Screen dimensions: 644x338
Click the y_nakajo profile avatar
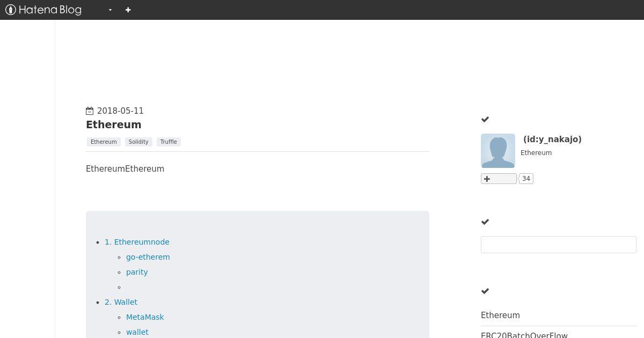coord(498,151)
